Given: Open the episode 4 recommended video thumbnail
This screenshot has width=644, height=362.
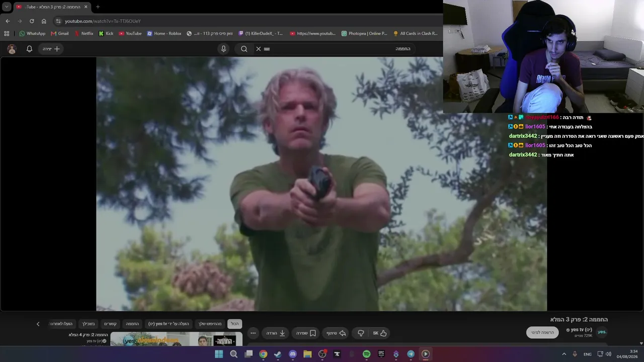Looking at the screenshot, I should pyautogui.click(x=176, y=339).
